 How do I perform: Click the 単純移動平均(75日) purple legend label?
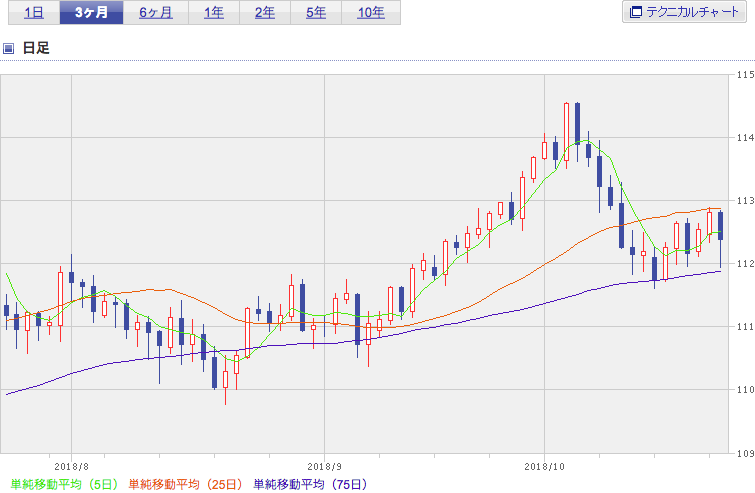(x=310, y=484)
